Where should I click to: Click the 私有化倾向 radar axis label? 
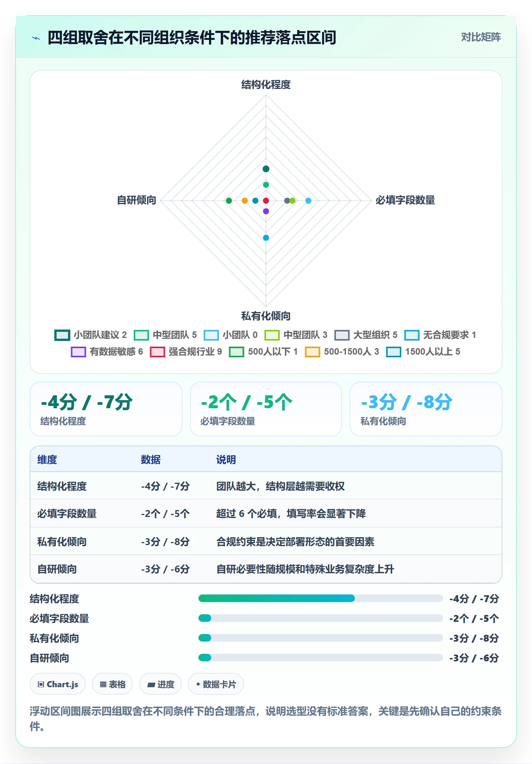pyautogui.click(x=266, y=316)
